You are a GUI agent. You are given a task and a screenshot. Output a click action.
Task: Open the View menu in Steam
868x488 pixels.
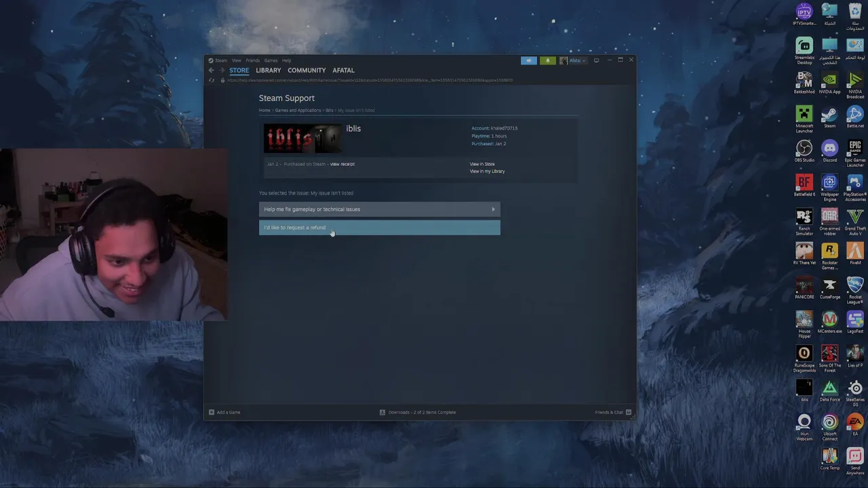point(237,60)
